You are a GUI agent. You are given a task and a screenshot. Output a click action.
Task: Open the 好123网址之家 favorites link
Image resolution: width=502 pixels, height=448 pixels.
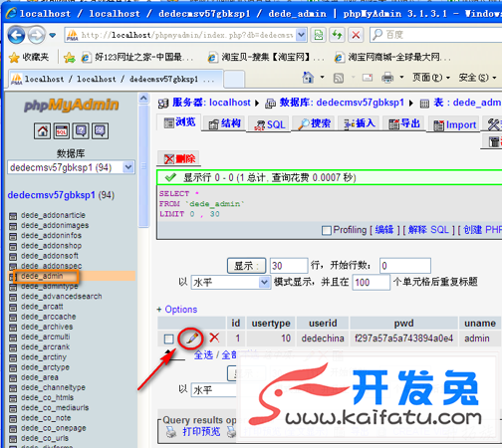[x=137, y=58]
